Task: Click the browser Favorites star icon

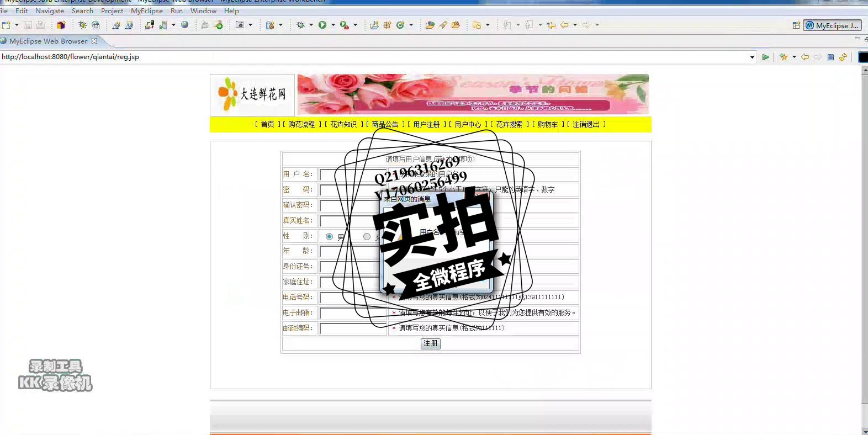Action: [784, 57]
